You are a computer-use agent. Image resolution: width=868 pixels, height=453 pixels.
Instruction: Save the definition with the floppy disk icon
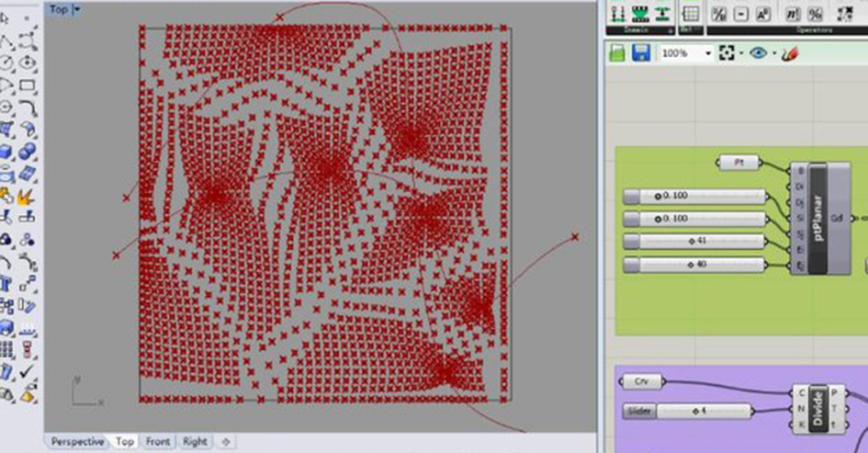[x=640, y=53]
